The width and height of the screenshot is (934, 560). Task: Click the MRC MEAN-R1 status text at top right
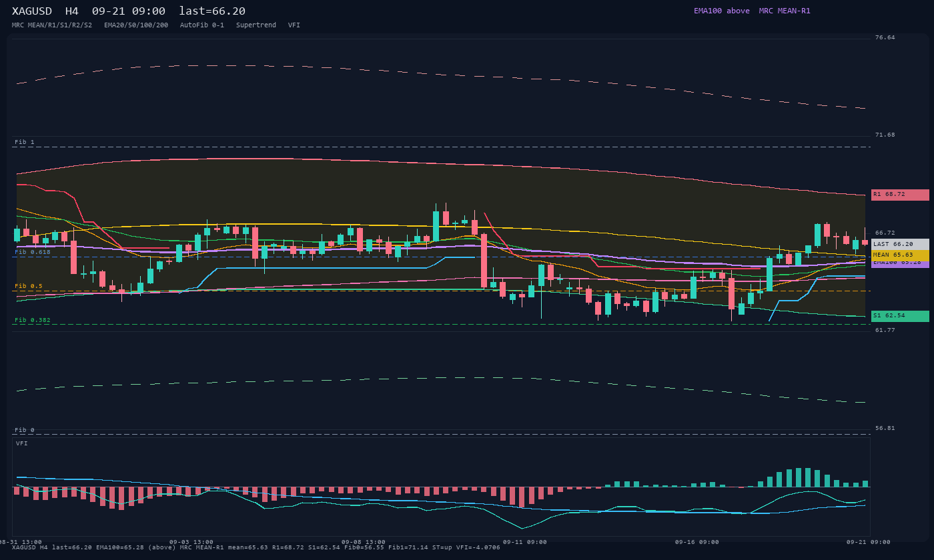785,11
